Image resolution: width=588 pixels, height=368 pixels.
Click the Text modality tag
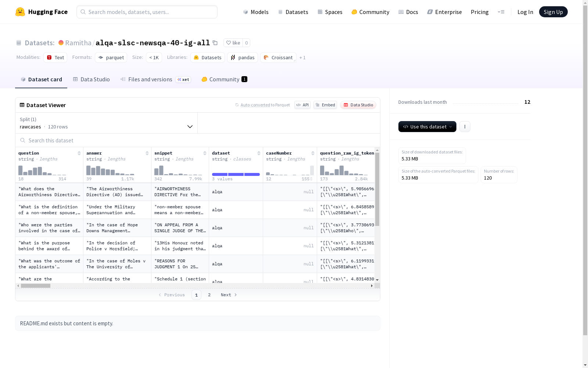(x=55, y=57)
